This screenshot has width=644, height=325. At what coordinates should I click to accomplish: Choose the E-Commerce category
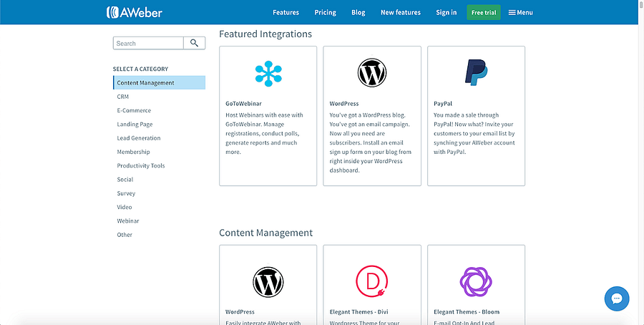(134, 110)
